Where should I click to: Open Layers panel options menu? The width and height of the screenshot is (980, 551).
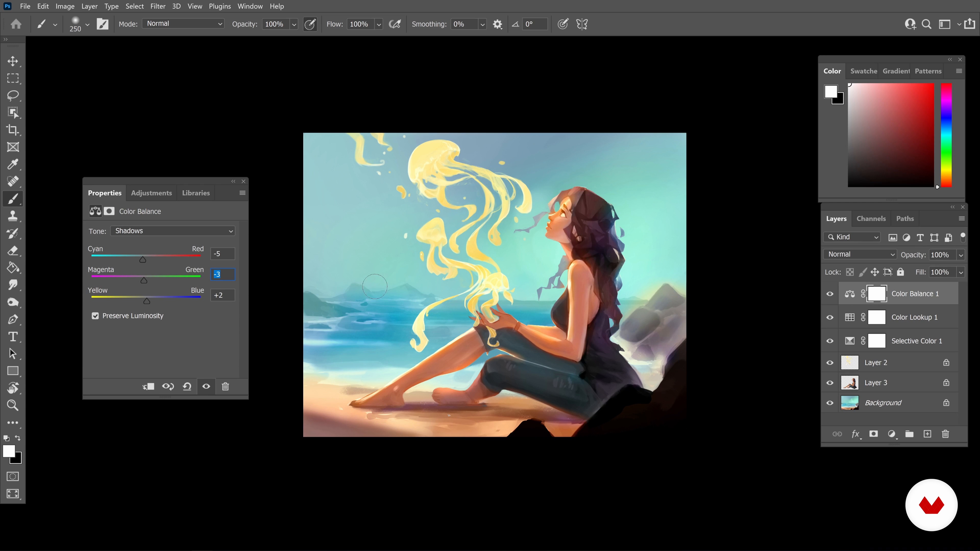coord(962,218)
